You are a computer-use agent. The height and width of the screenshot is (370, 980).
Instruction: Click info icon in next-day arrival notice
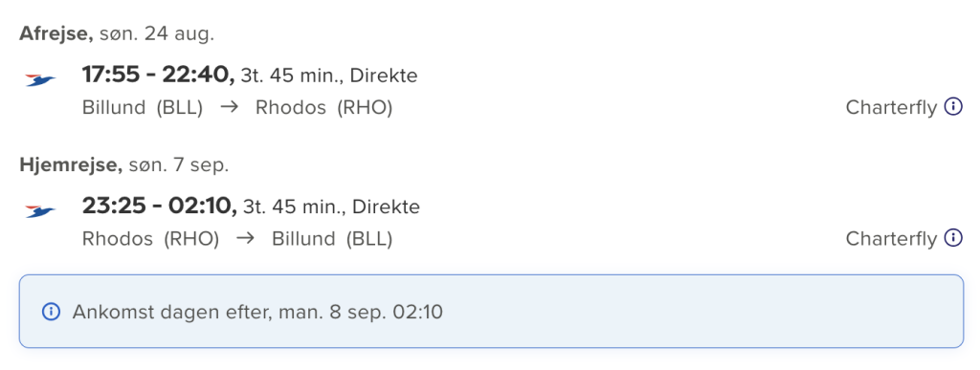[x=51, y=312]
